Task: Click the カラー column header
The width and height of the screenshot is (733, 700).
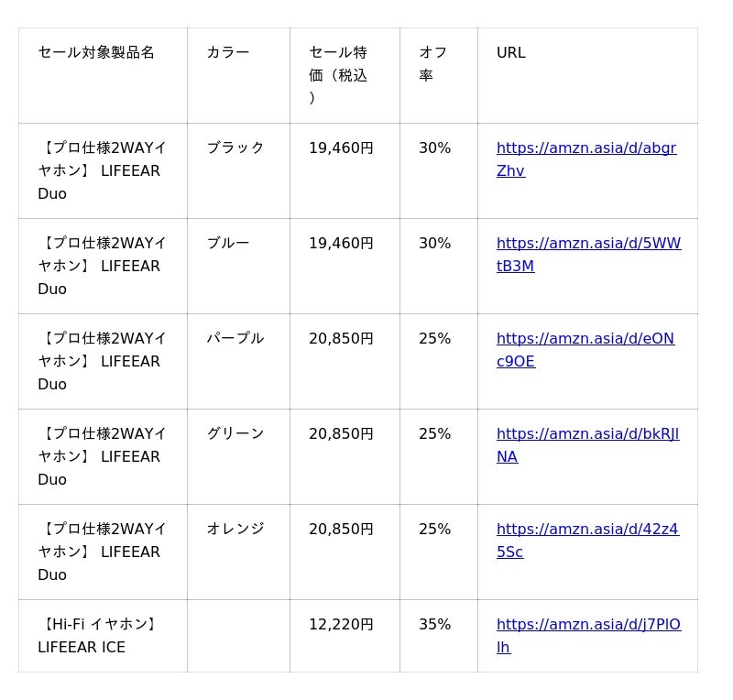Action: click(228, 52)
